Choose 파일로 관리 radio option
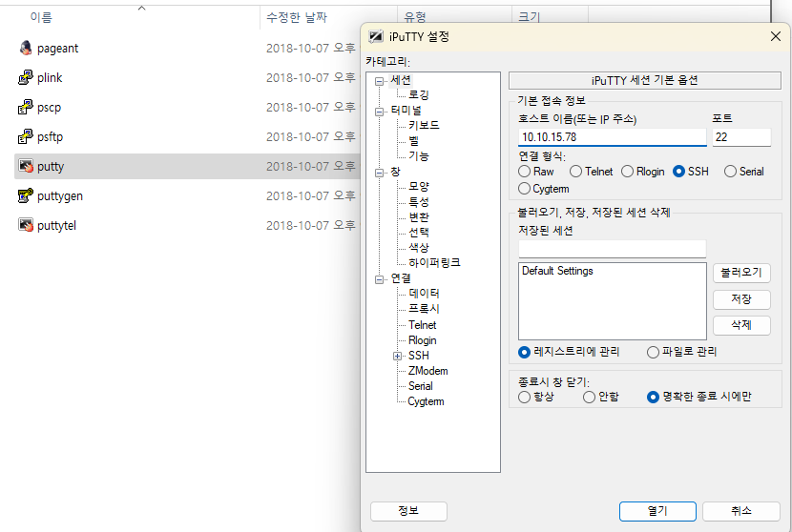792x532 pixels. (653, 352)
